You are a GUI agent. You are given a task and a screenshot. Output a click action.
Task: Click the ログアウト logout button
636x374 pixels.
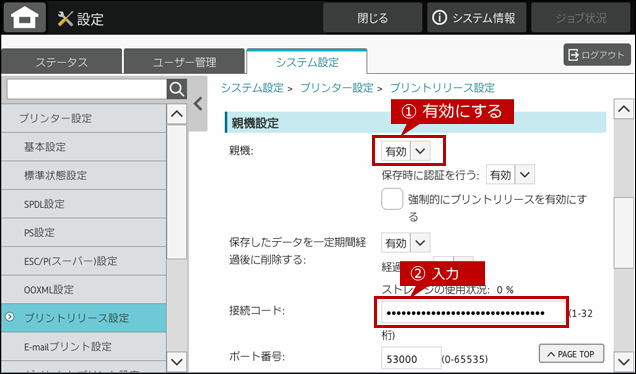(x=597, y=55)
